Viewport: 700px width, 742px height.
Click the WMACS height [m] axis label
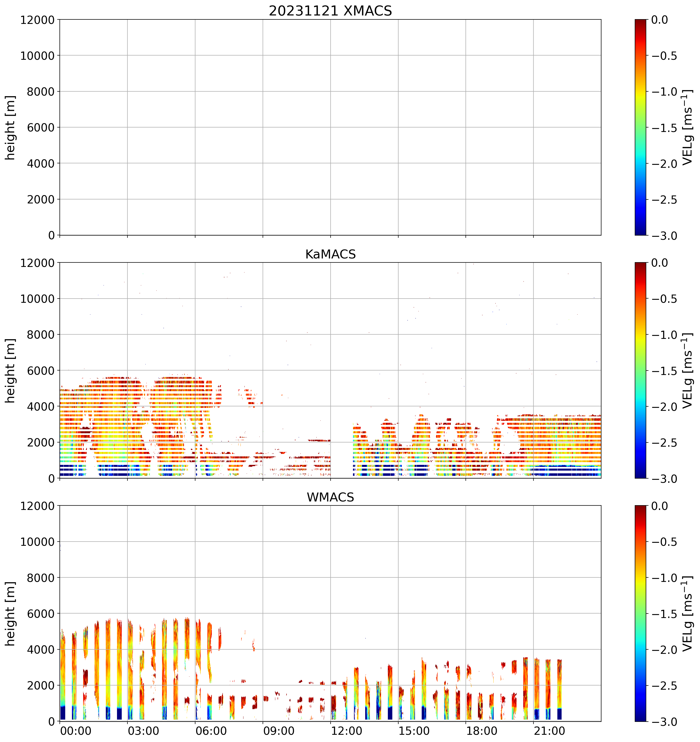[x=10, y=614]
